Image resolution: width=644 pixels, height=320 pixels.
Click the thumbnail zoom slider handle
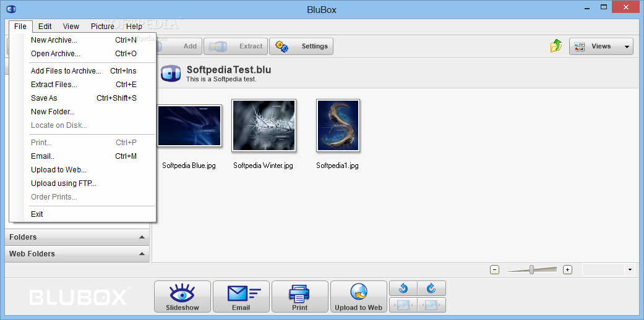[531, 269]
